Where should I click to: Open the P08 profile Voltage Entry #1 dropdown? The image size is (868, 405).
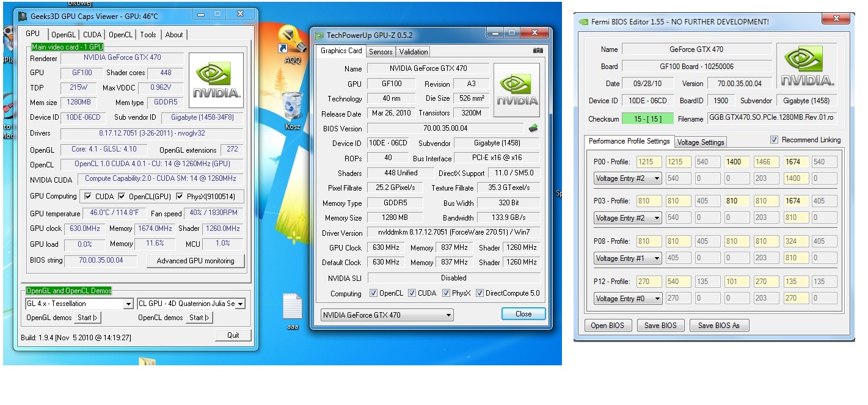click(x=628, y=258)
